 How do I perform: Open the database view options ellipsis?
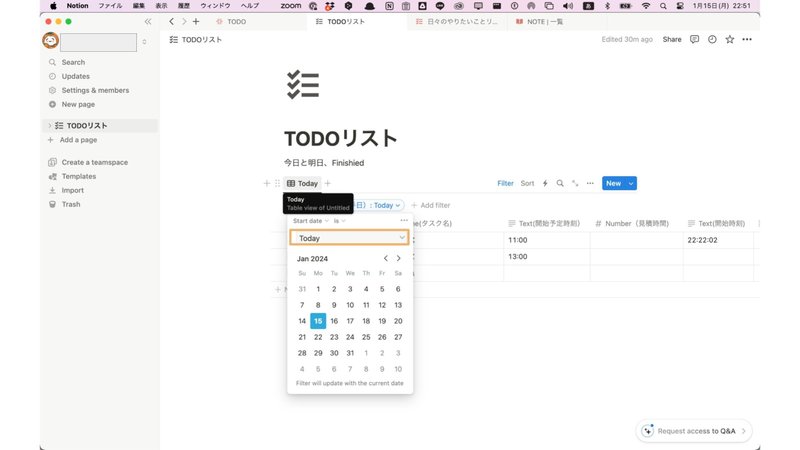coord(590,183)
